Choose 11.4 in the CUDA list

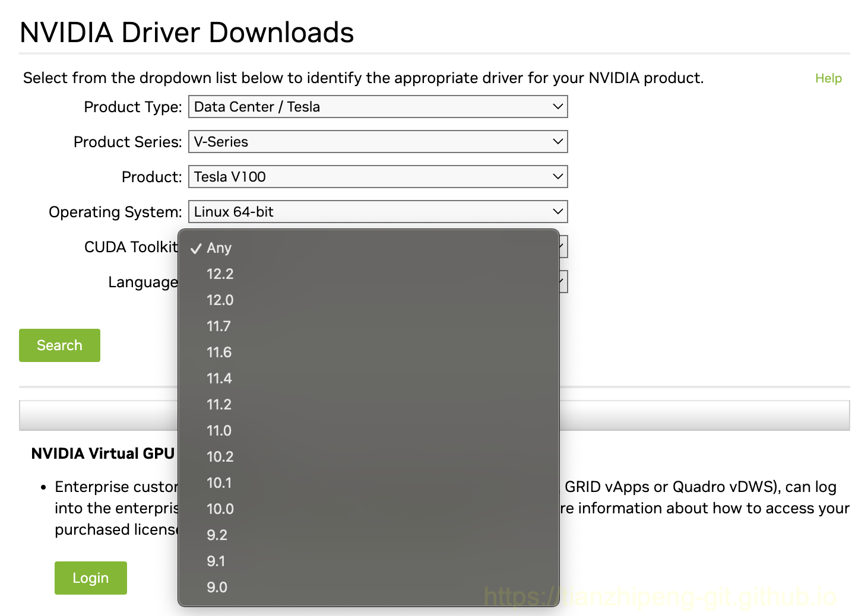pos(219,379)
